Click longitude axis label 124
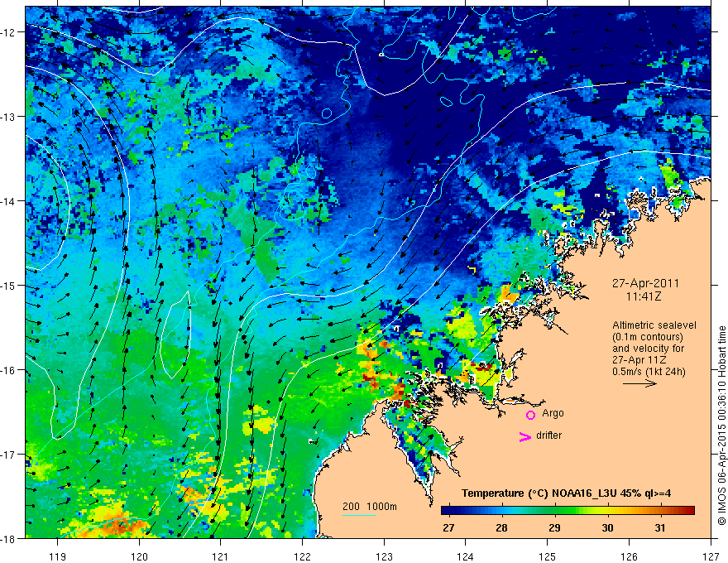The image size is (728, 563). (466, 556)
